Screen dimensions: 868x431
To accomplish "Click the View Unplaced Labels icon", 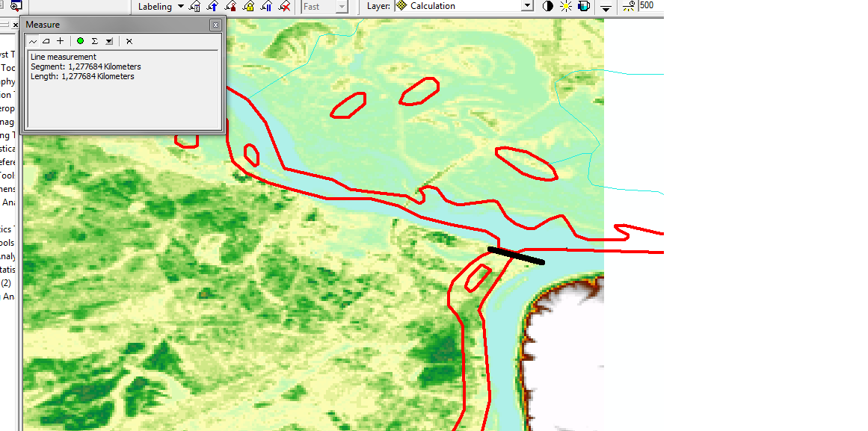I will (x=285, y=7).
